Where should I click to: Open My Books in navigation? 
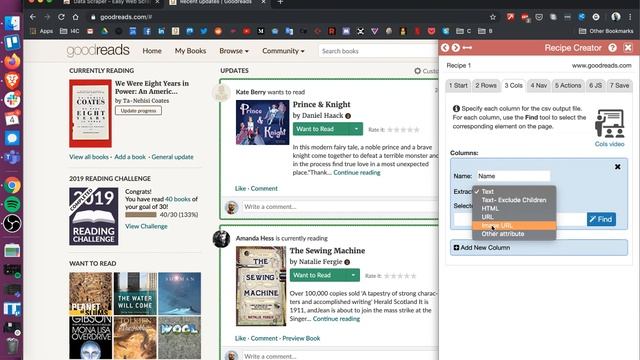pos(190,51)
